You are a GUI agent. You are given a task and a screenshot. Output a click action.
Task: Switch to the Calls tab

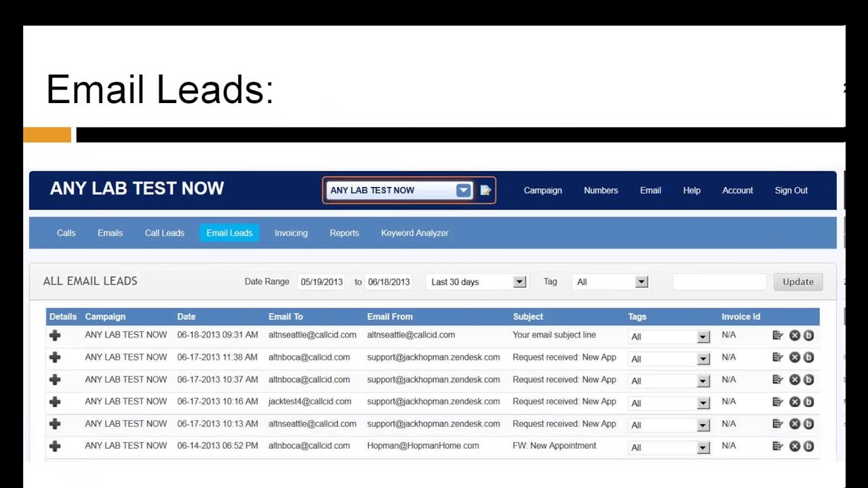point(66,233)
